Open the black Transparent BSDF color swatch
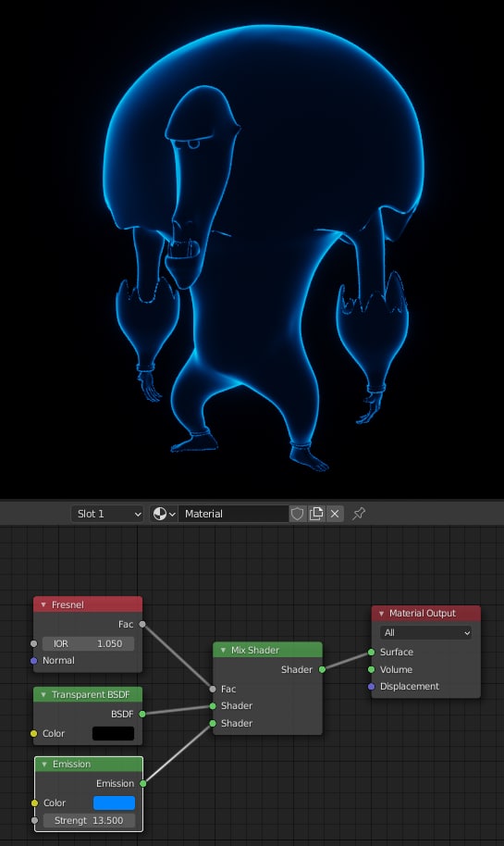 [x=113, y=733]
